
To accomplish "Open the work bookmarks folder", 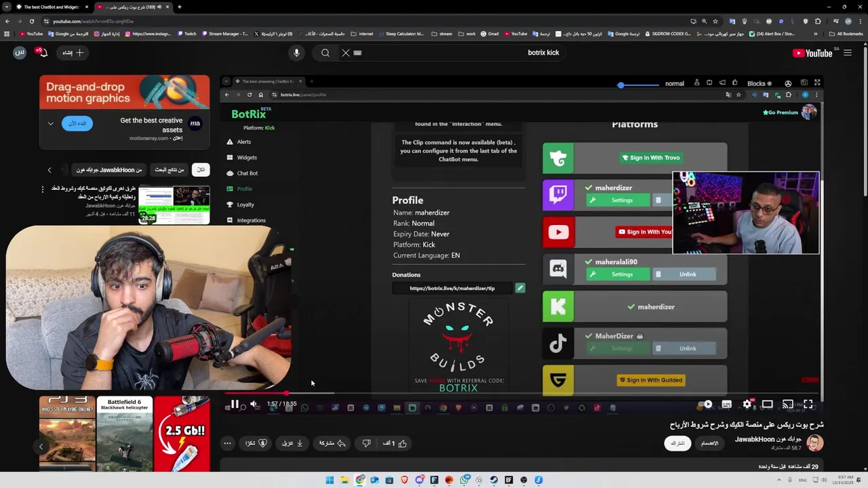I will 467,33.
